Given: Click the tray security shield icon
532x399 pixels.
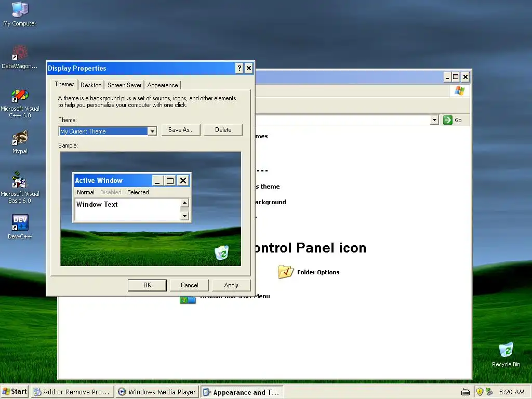Looking at the screenshot, I should [x=480, y=392].
